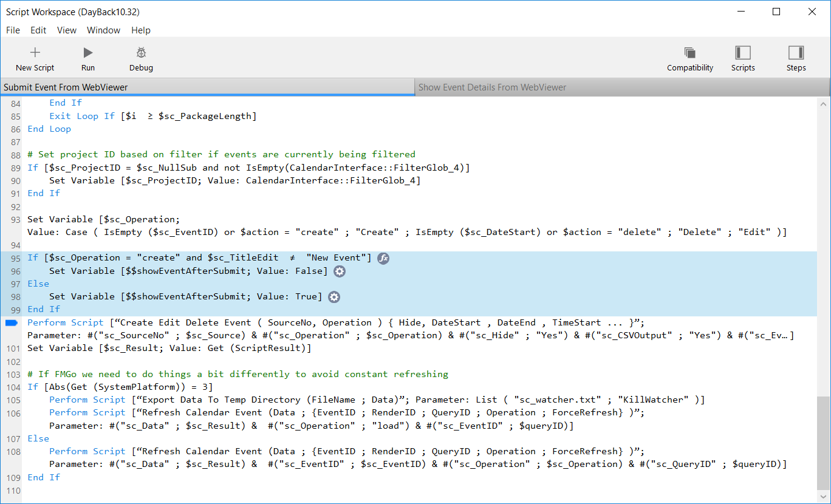Open the Compatibility options
The width and height of the screenshot is (831, 504).
point(689,53)
